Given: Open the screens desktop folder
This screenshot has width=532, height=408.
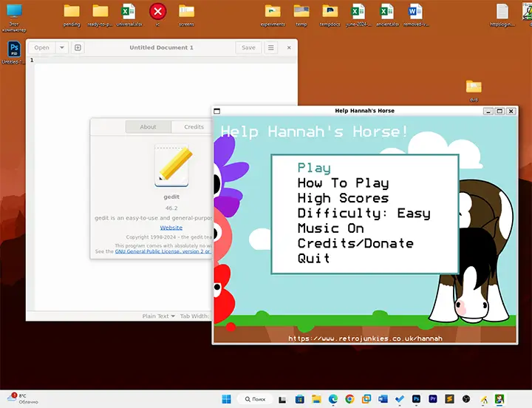Looking at the screenshot, I should coord(186,16).
